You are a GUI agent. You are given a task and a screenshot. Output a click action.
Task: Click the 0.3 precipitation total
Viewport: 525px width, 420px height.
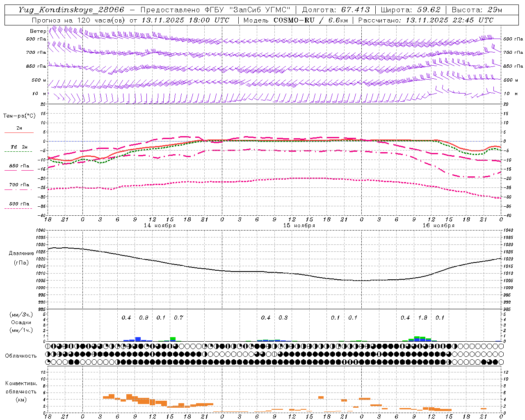click(283, 317)
